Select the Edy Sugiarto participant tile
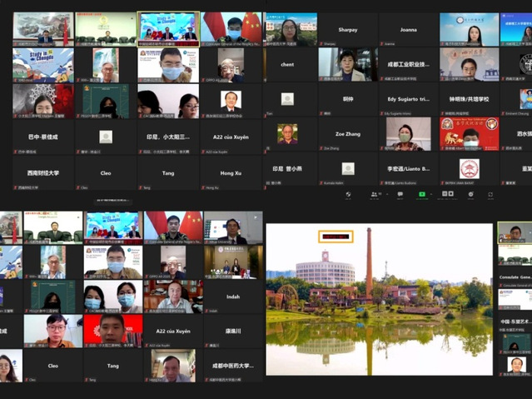 [x=408, y=99]
